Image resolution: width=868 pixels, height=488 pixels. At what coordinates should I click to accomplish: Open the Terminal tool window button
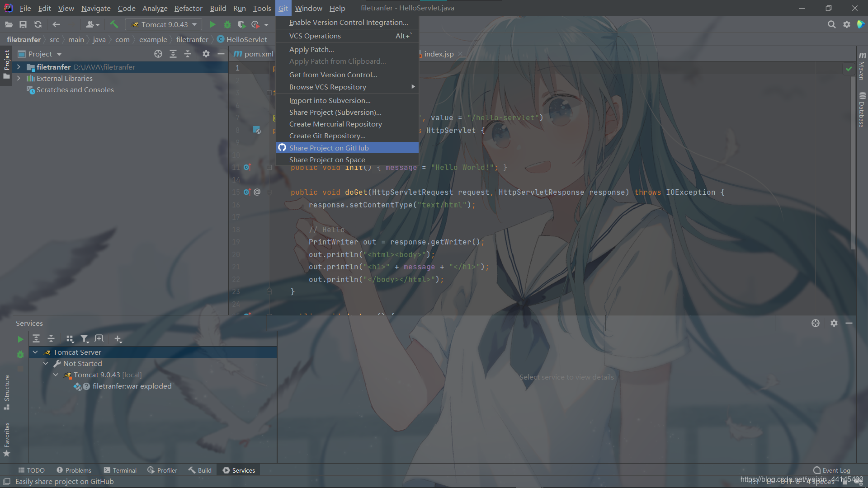pos(120,470)
